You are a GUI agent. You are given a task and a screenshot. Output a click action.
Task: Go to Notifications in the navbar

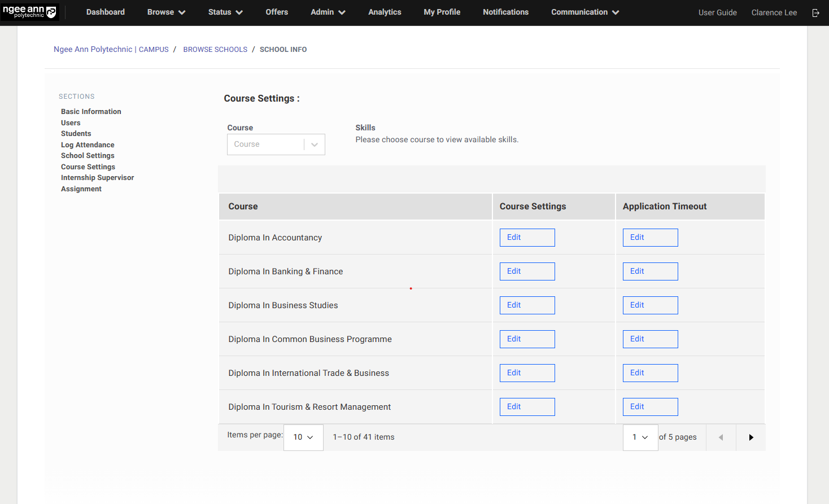point(505,12)
